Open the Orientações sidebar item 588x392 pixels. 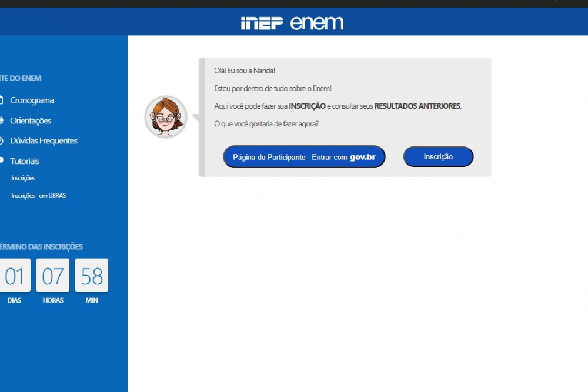[31, 120]
